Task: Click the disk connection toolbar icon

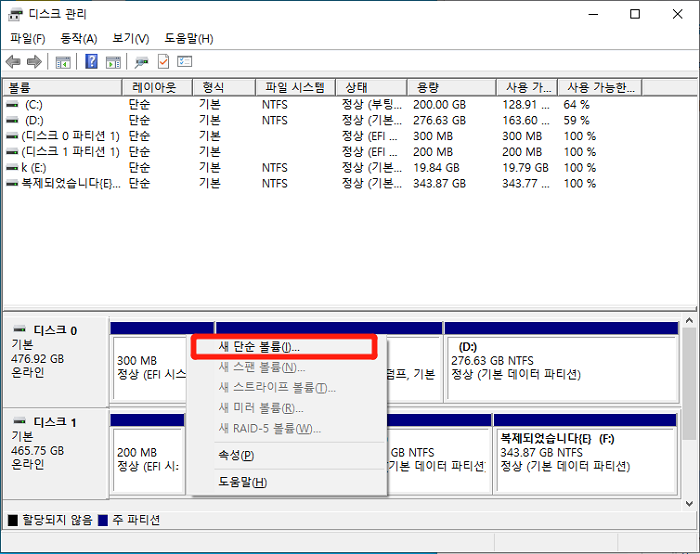Action: point(141,62)
